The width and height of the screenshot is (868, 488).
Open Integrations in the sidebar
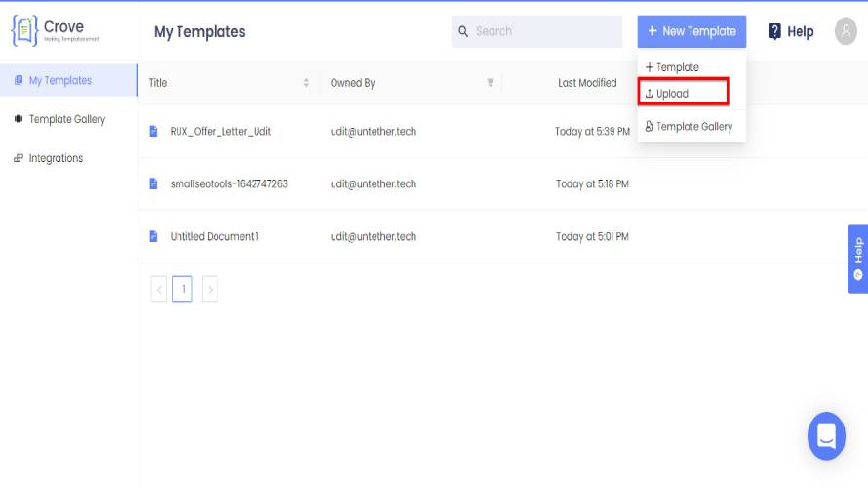[56, 158]
